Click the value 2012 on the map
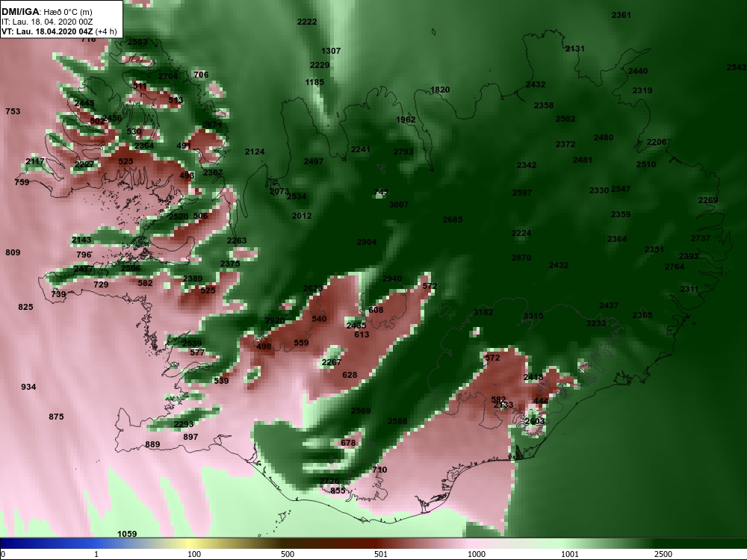The width and height of the screenshot is (747, 560). 302,216
